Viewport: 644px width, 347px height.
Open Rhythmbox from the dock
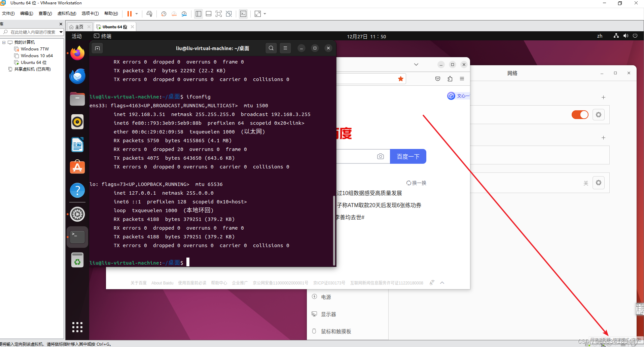coord(77,122)
